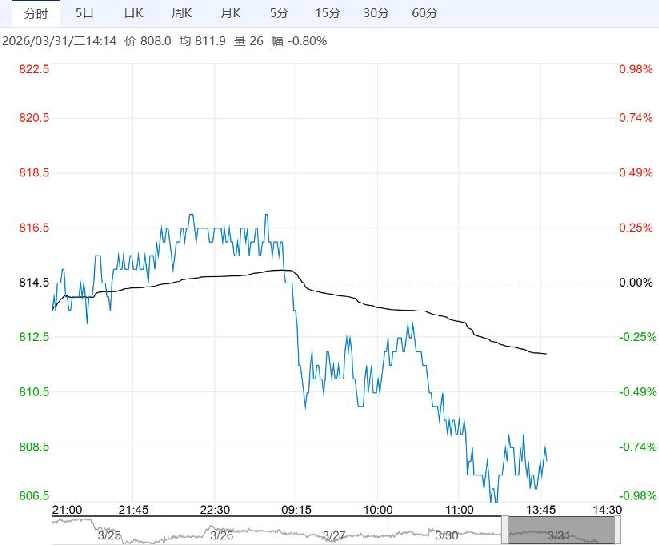Viewport: 659px width, 546px height.
Task: Select the 日K daily candlestick tab
Action: pos(133,13)
